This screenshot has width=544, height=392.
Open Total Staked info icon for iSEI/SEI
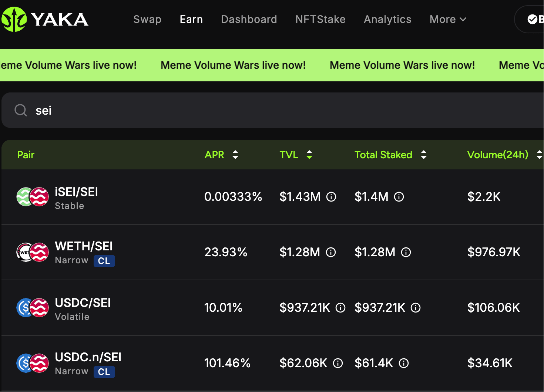(x=399, y=197)
